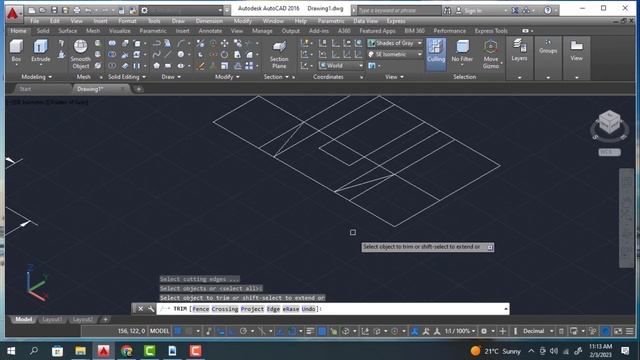Viewport: 640px width, 360px height.
Task: Click the search binoculars icon
Action: (447, 10)
